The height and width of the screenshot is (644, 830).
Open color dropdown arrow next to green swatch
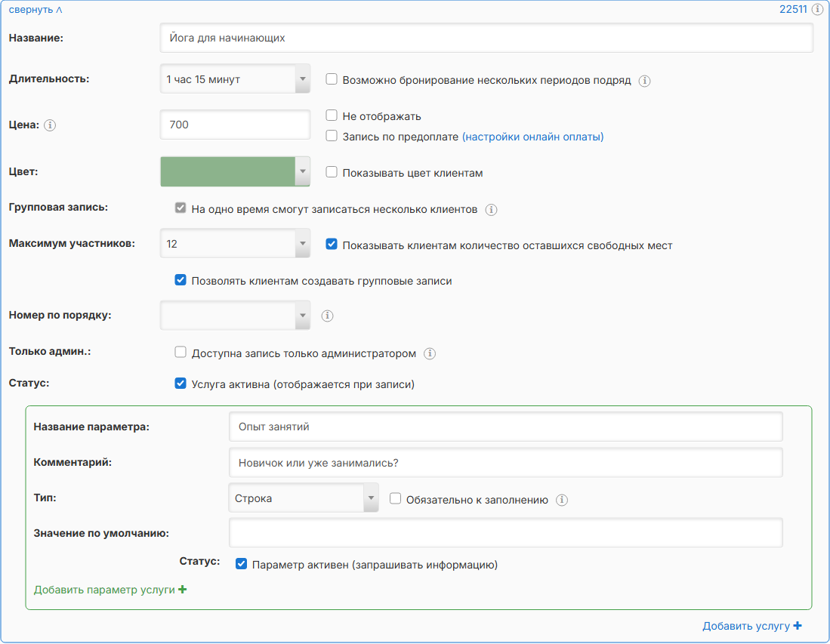click(x=303, y=171)
